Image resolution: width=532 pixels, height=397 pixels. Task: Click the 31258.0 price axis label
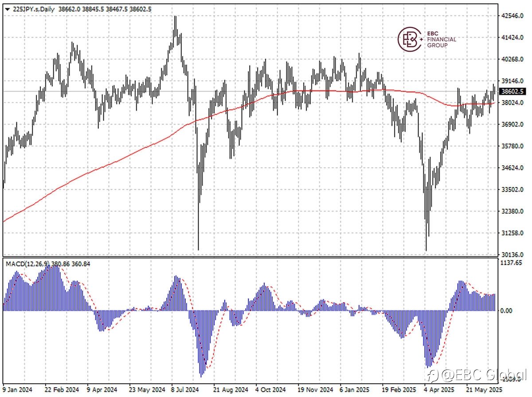512,233
